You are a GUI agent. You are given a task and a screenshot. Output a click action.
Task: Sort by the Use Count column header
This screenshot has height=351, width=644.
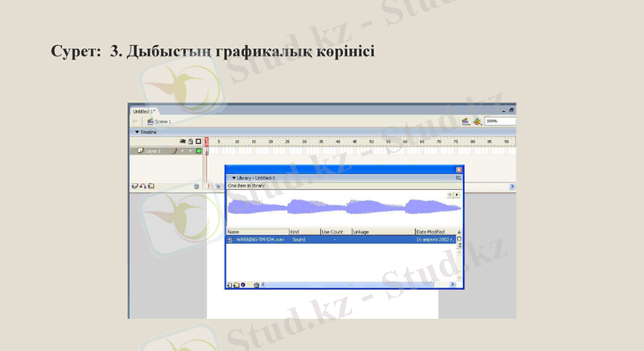[x=336, y=232]
